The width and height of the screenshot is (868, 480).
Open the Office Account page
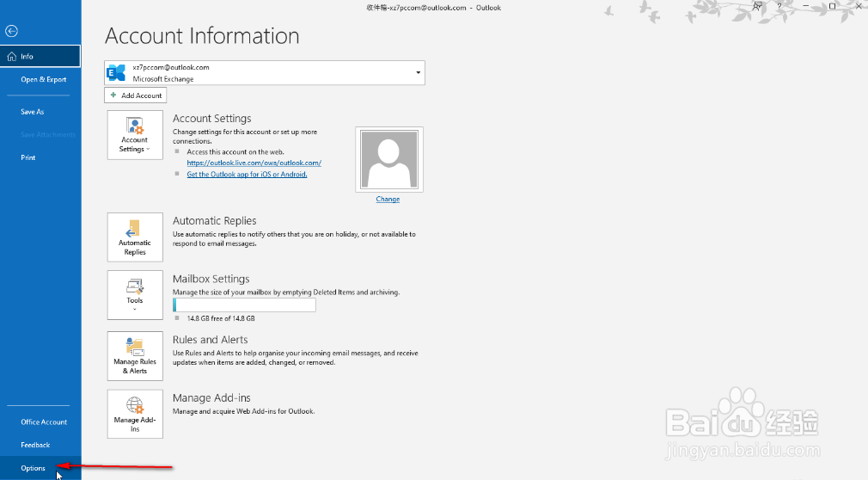tap(44, 422)
